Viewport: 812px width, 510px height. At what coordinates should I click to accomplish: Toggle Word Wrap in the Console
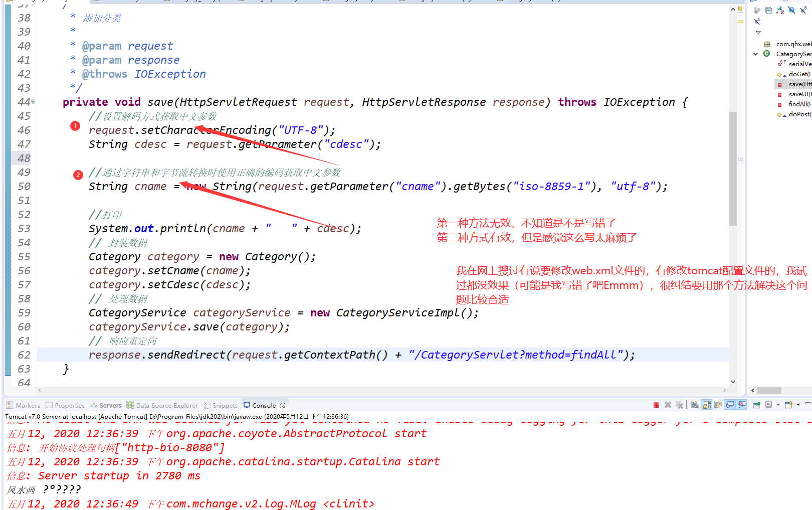click(718, 405)
